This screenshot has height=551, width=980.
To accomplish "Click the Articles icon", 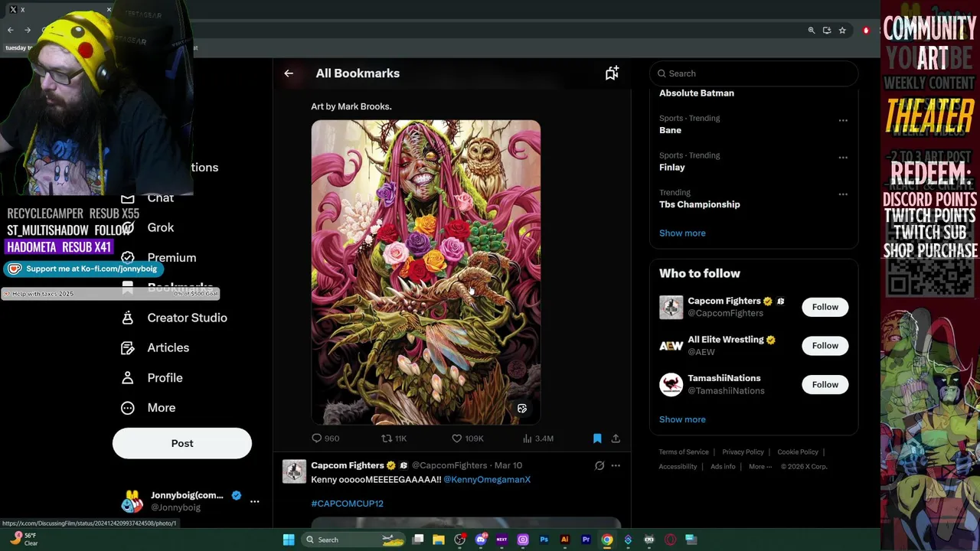I will coord(128,347).
